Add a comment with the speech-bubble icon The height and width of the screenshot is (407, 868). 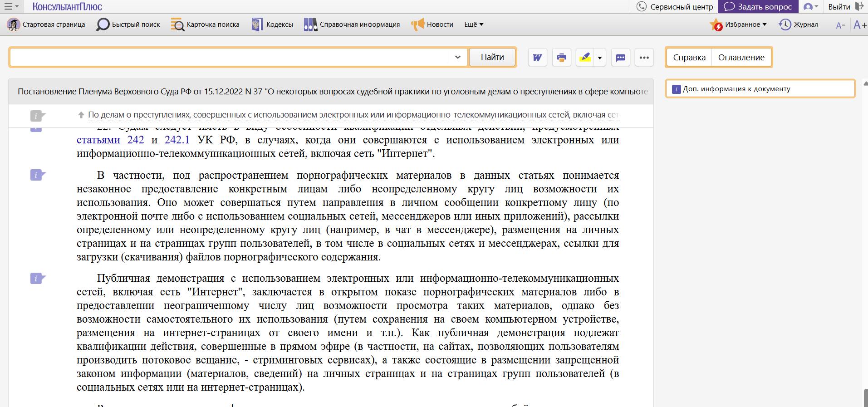621,58
